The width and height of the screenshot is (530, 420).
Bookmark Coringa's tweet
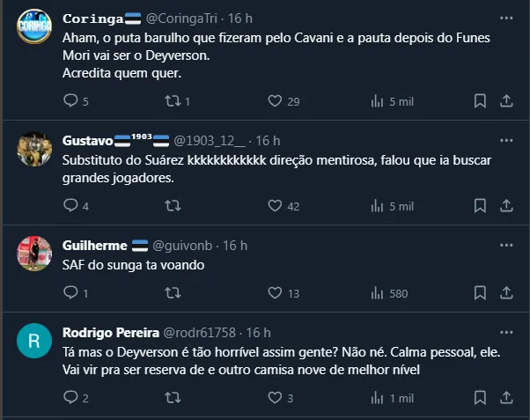coord(480,101)
